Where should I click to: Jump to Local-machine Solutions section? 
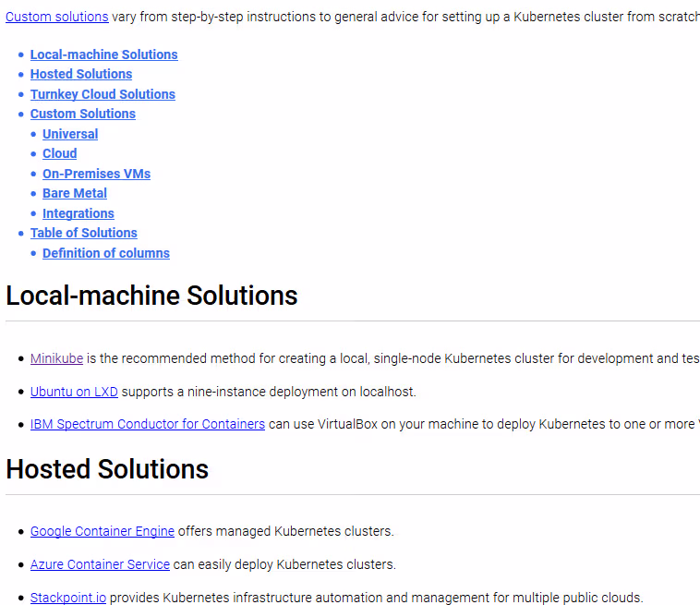click(103, 54)
